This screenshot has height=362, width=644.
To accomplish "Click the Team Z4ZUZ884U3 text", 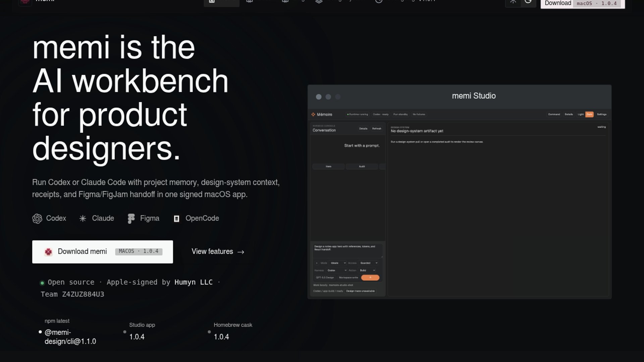I will tap(72, 294).
